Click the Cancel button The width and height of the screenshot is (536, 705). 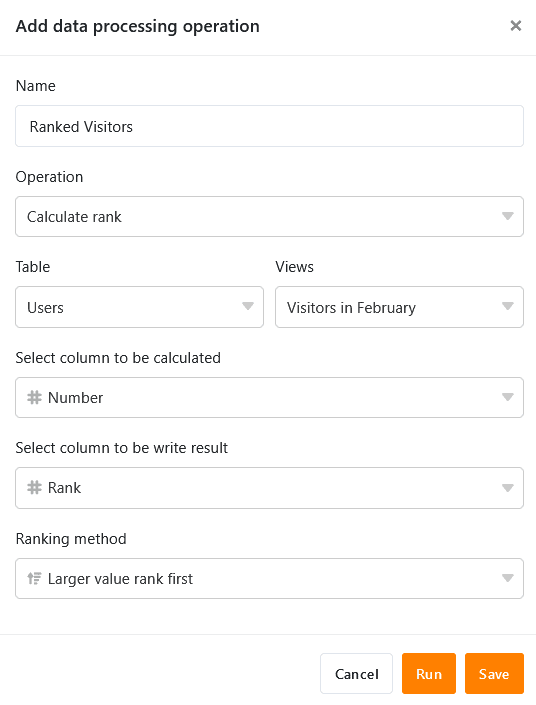tap(356, 674)
